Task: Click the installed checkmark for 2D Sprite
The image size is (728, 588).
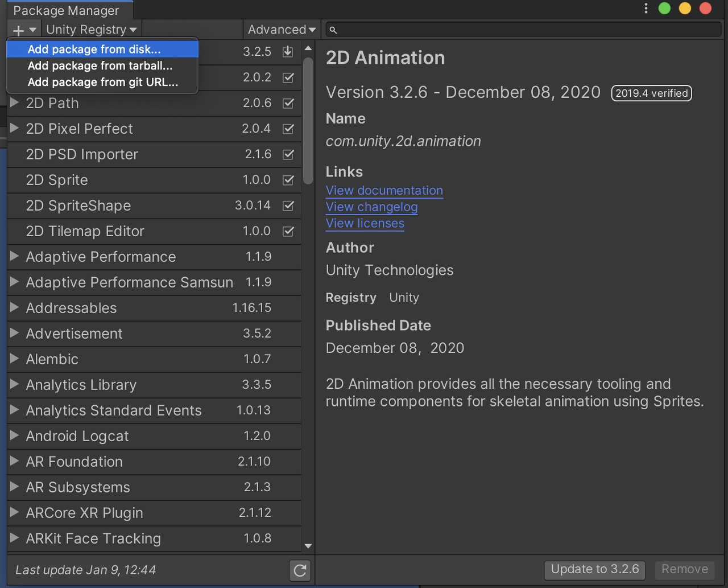Action: [288, 180]
